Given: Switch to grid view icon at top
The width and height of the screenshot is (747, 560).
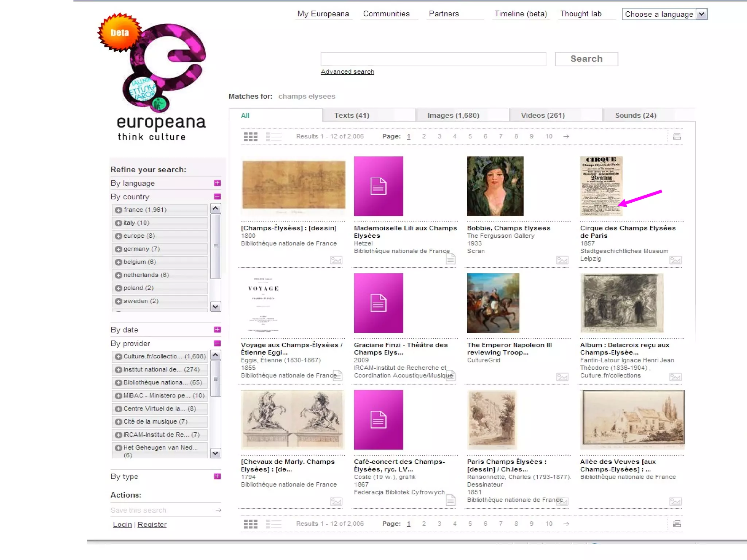Looking at the screenshot, I should click(250, 137).
